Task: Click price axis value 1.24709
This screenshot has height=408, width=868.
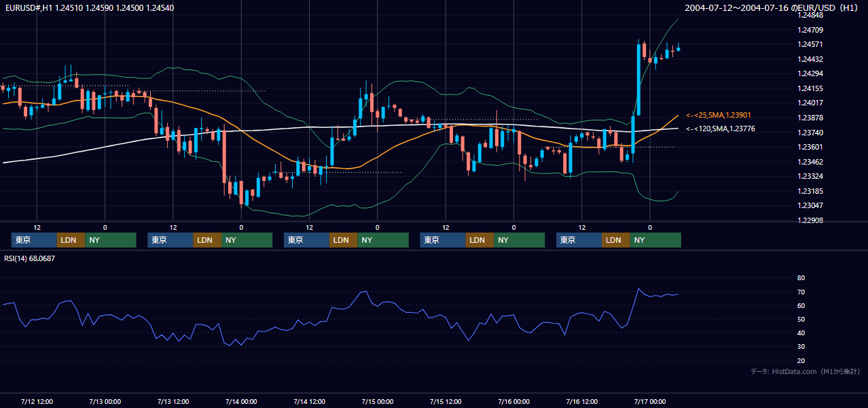Action: click(810, 30)
